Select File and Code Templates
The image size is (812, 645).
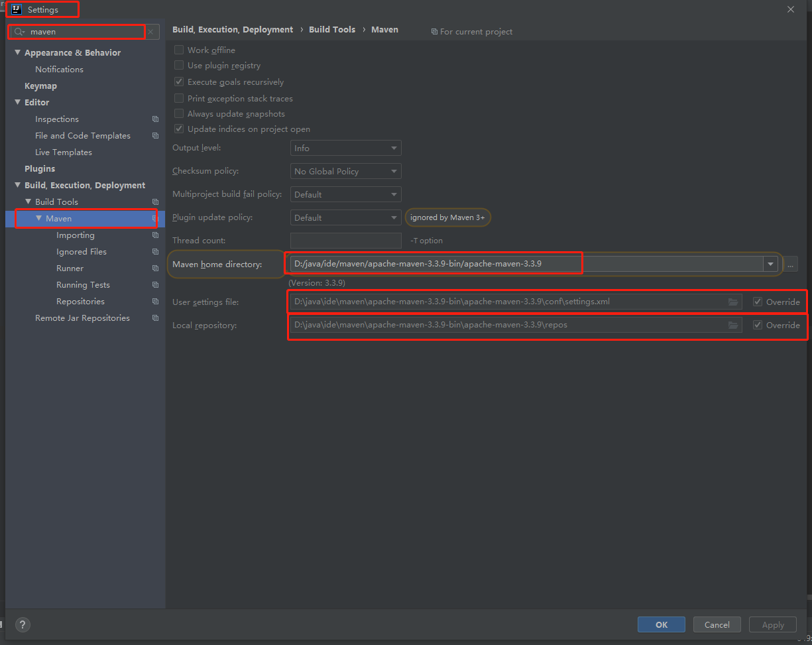tap(83, 136)
